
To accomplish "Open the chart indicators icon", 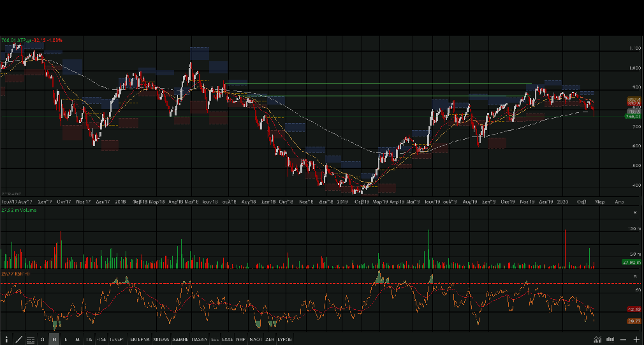I will point(598,339).
